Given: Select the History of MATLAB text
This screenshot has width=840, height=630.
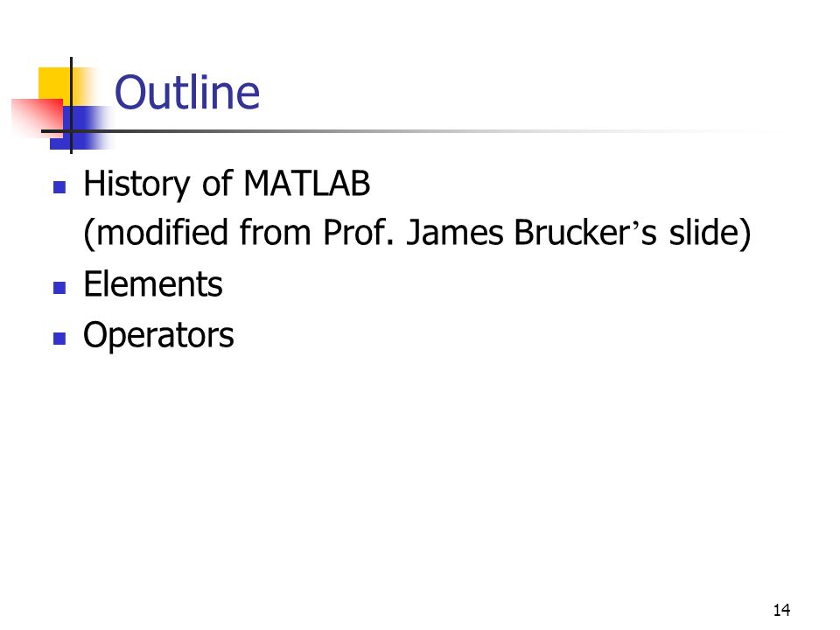Looking at the screenshot, I should [227, 185].
